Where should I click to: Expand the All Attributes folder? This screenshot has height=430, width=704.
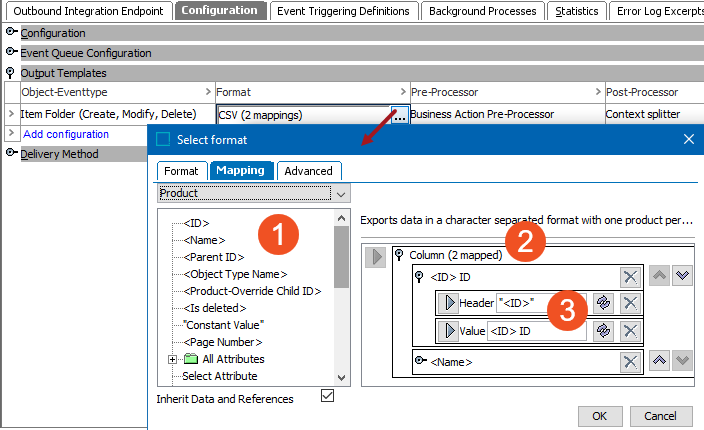pyautogui.click(x=172, y=359)
